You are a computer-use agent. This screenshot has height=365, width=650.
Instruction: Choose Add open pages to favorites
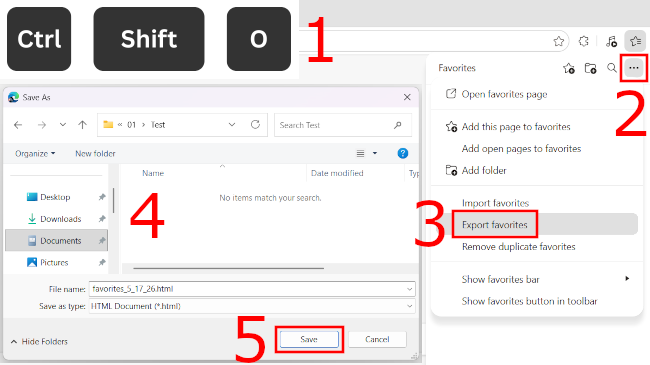tap(537, 148)
